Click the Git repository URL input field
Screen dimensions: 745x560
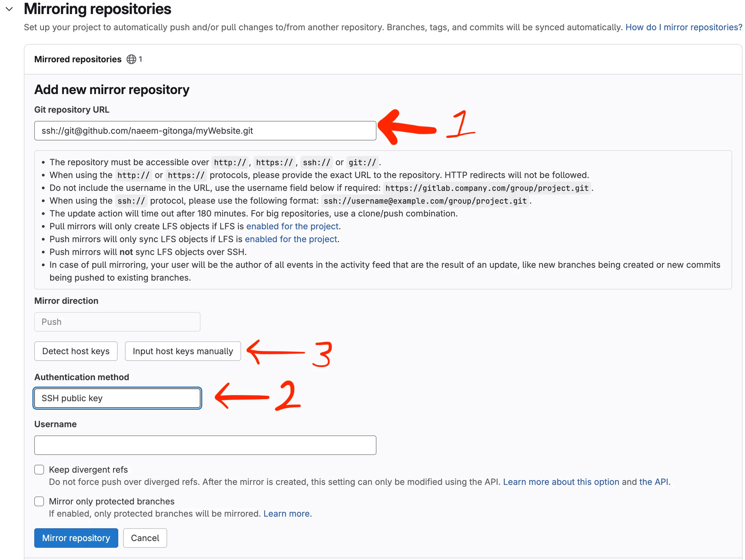(205, 131)
